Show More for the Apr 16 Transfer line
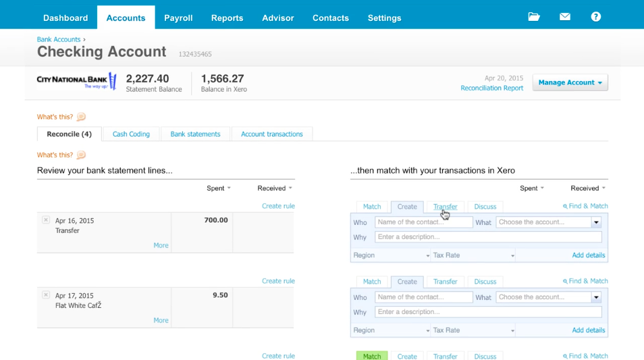The image size is (644, 360). pos(161,245)
